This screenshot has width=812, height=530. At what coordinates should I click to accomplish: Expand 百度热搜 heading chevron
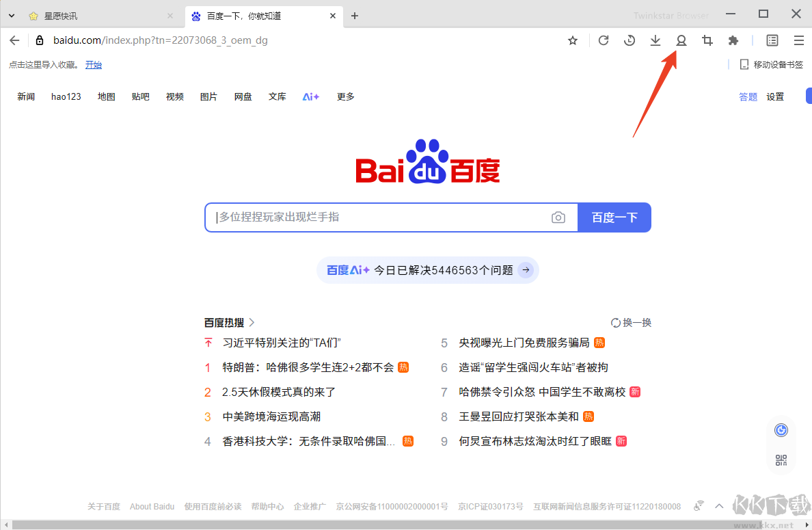click(x=252, y=323)
